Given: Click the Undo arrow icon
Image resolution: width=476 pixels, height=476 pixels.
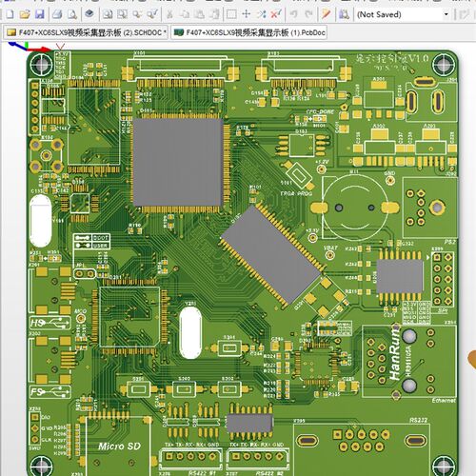Looking at the screenshot, I should 294,14.
